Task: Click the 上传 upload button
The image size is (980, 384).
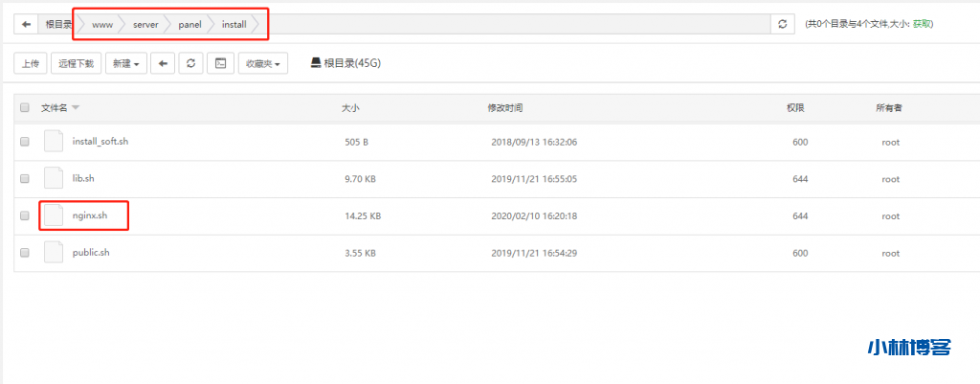Action: click(30, 63)
